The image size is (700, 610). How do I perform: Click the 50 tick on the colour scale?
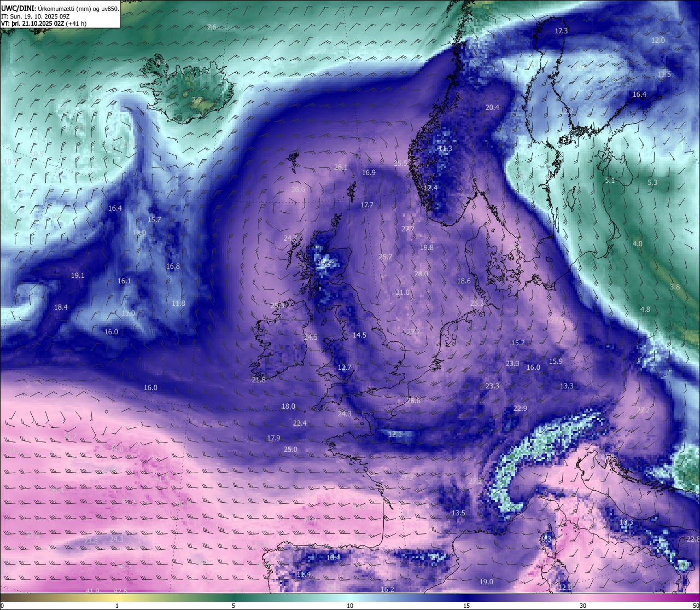tap(696, 605)
